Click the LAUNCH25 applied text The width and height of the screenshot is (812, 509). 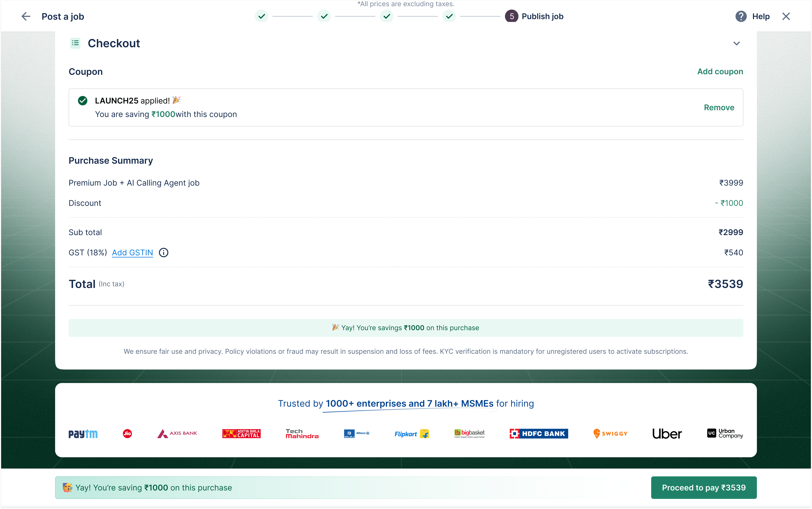coord(132,101)
